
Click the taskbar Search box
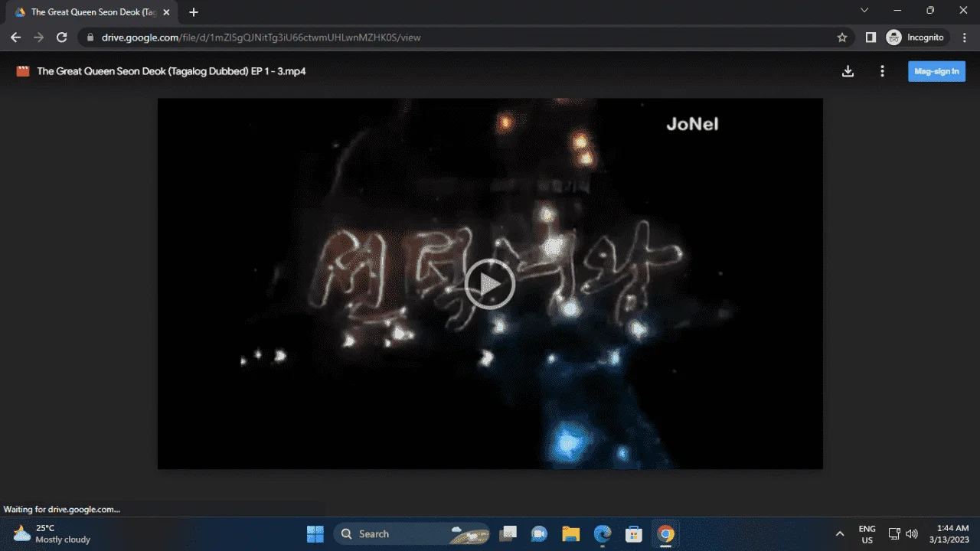point(411,533)
